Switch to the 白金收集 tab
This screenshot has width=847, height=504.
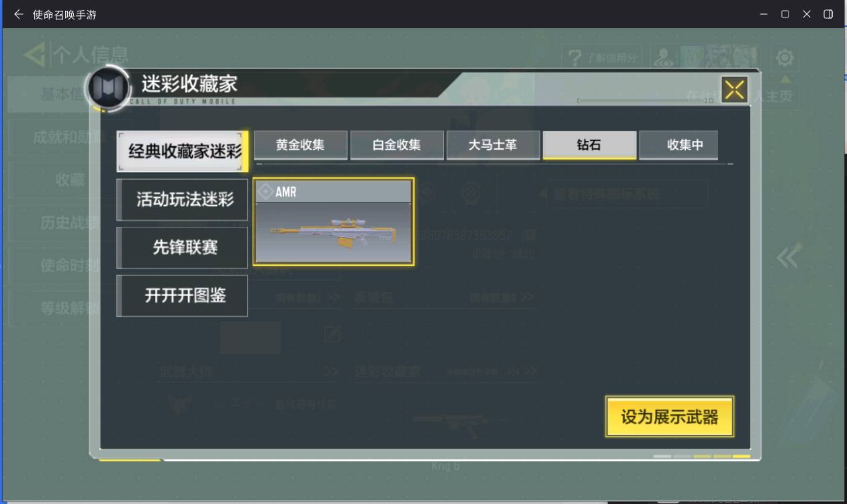(x=396, y=145)
